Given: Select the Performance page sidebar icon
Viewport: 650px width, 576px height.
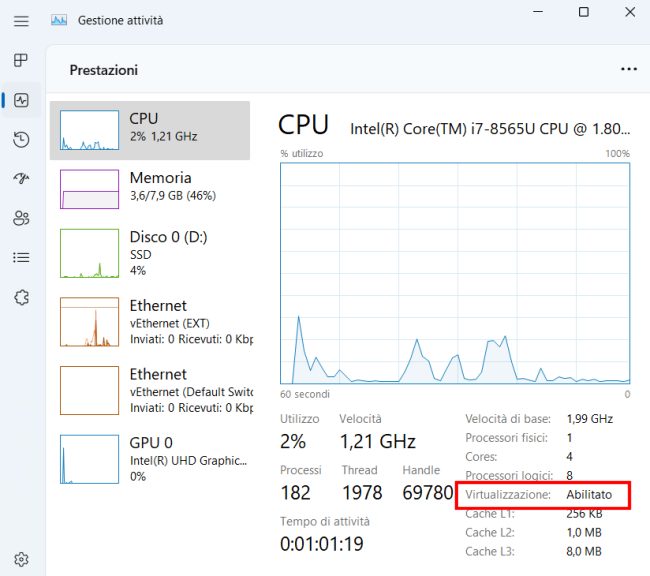Looking at the screenshot, I should pos(21,100).
